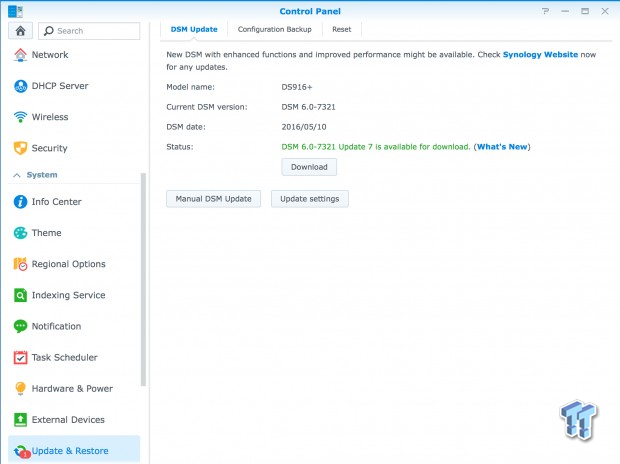
Task: Click the Download button
Action: tap(309, 167)
